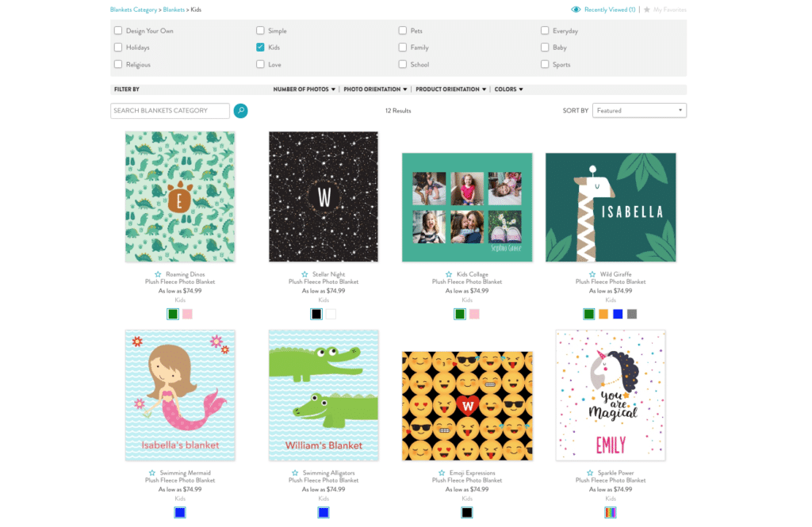812x527 pixels.
Task: Open the Photo Orientation filter menu
Action: coord(375,90)
